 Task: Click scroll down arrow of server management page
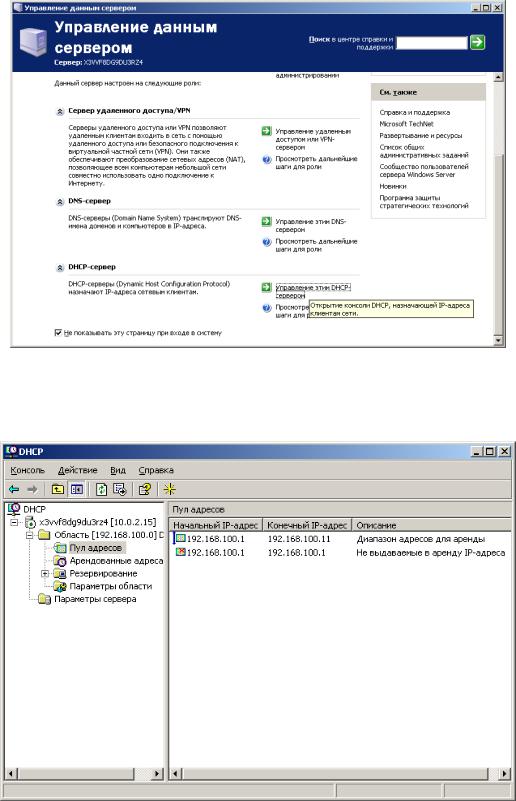(499, 340)
